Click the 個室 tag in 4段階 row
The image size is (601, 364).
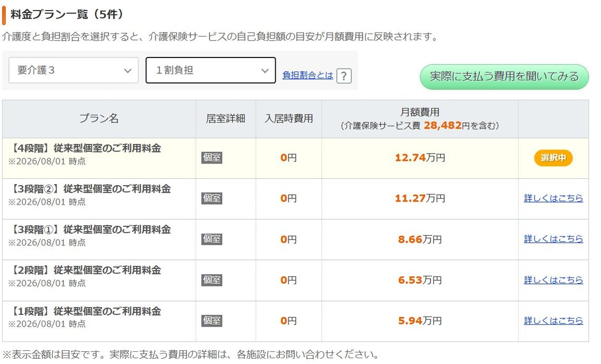pyautogui.click(x=212, y=158)
